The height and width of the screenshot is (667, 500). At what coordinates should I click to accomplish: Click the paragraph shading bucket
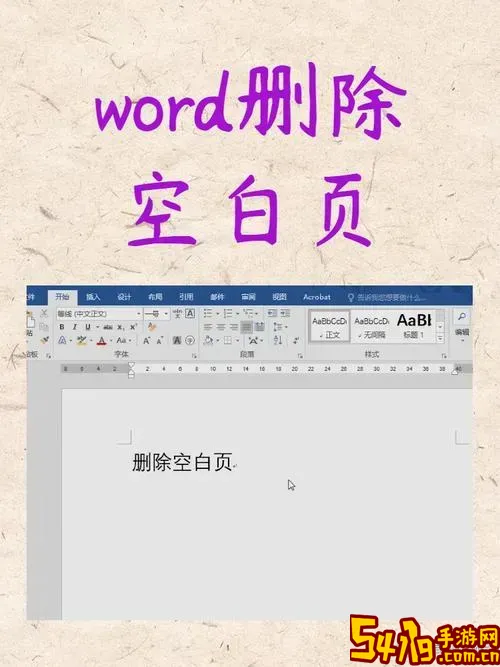[x=208, y=340]
